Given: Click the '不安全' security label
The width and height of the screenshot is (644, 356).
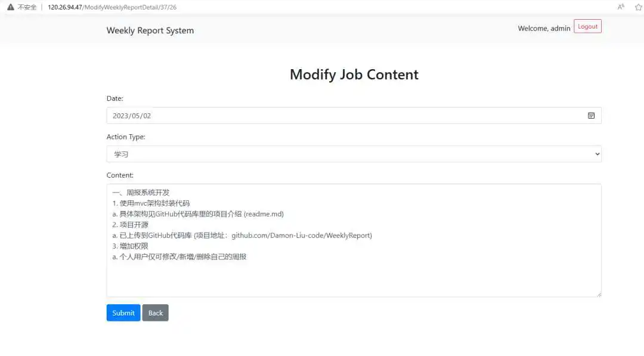Looking at the screenshot, I should pos(27,7).
